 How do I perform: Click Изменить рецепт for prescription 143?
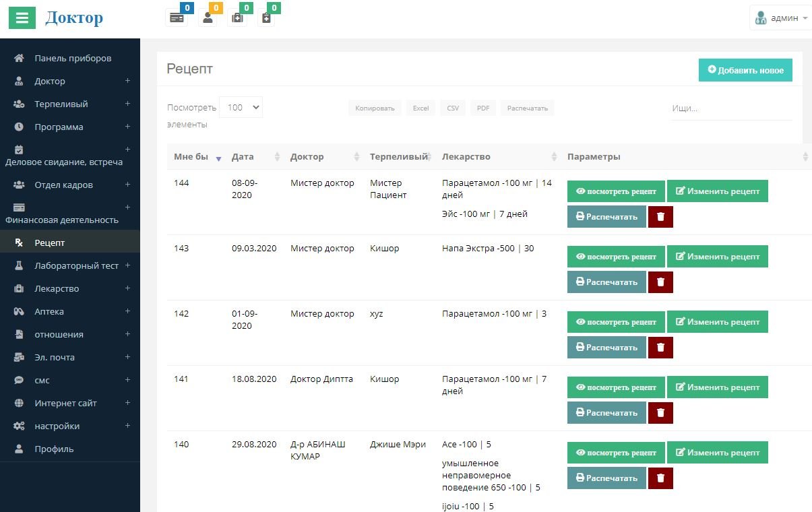[x=718, y=257]
